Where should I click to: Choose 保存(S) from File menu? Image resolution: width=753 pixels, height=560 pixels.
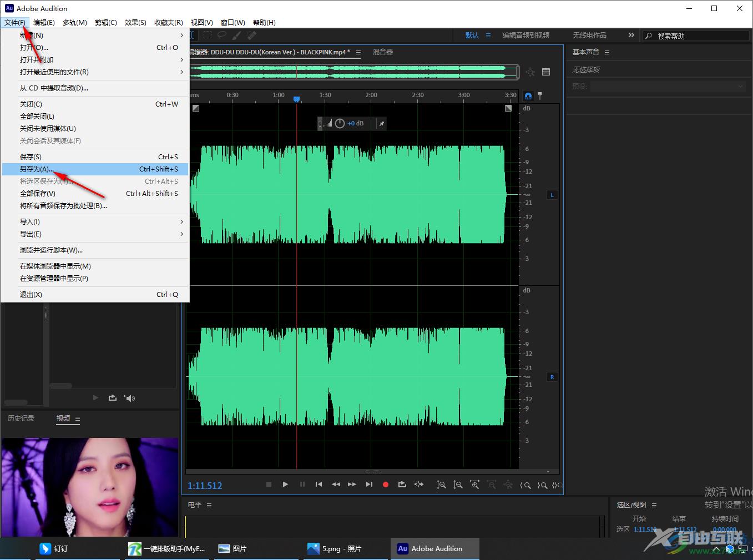(95, 157)
